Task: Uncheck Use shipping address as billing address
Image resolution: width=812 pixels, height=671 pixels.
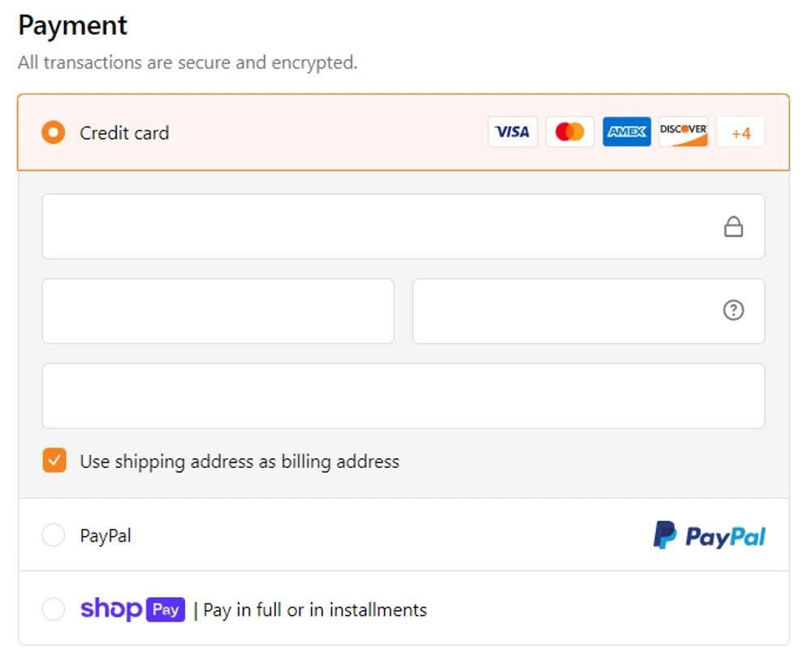Action: [x=54, y=461]
